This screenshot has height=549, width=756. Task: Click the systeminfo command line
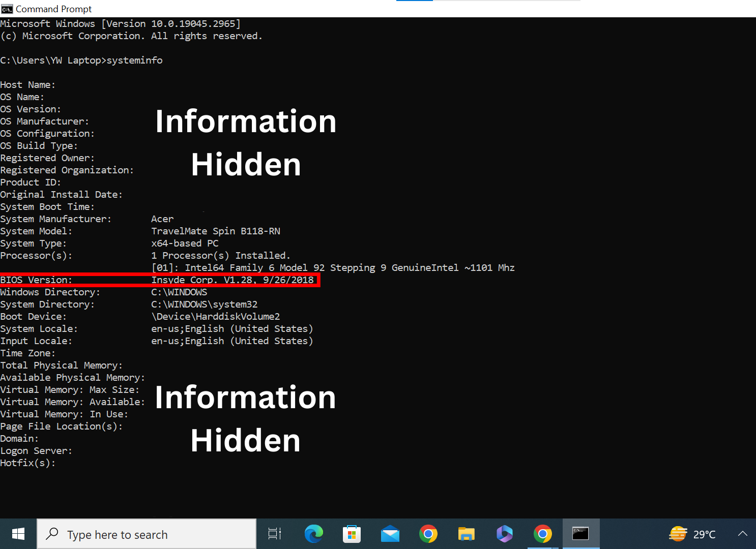pyautogui.click(x=81, y=60)
